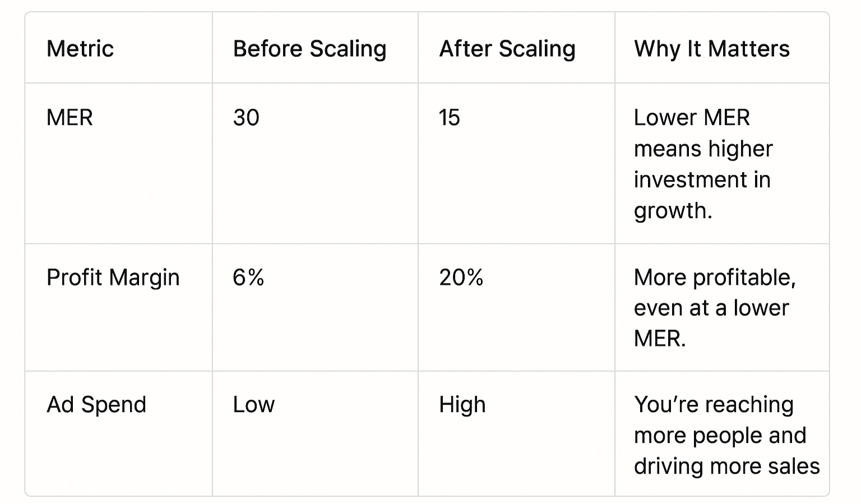Click the Metric column header
This screenshot has width=861, height=504.
(x=80, y=49)
